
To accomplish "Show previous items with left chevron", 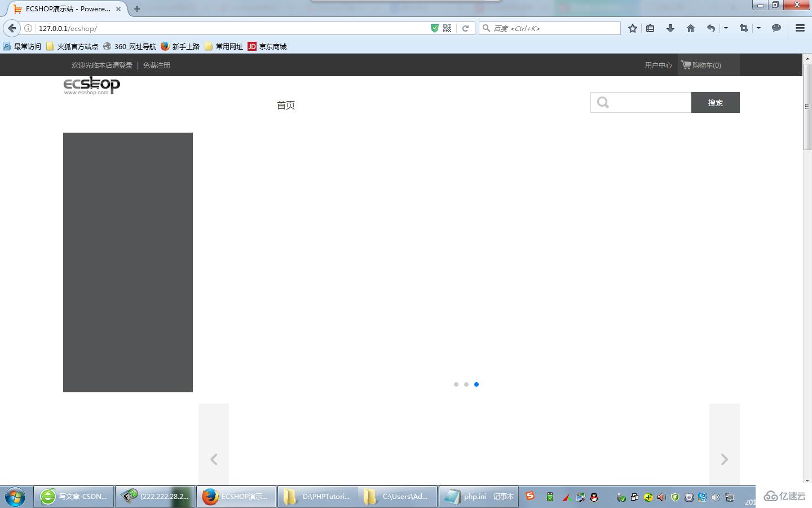I will (x=214, y=459).
